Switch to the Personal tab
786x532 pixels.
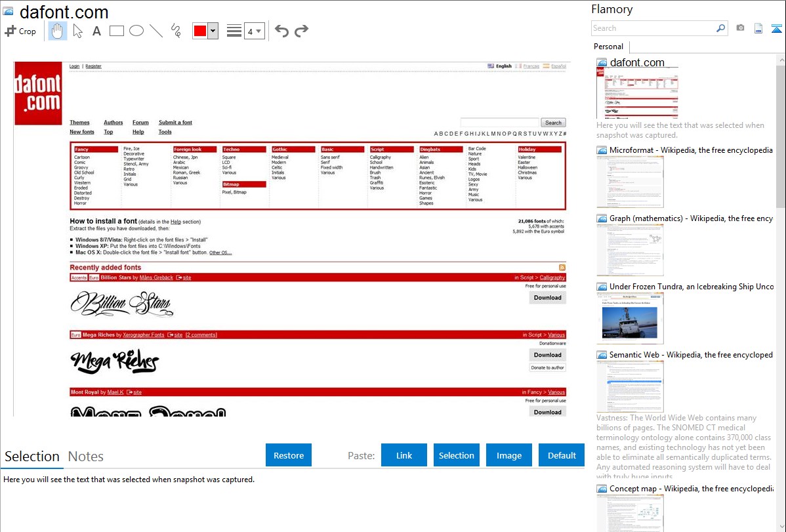609,46
